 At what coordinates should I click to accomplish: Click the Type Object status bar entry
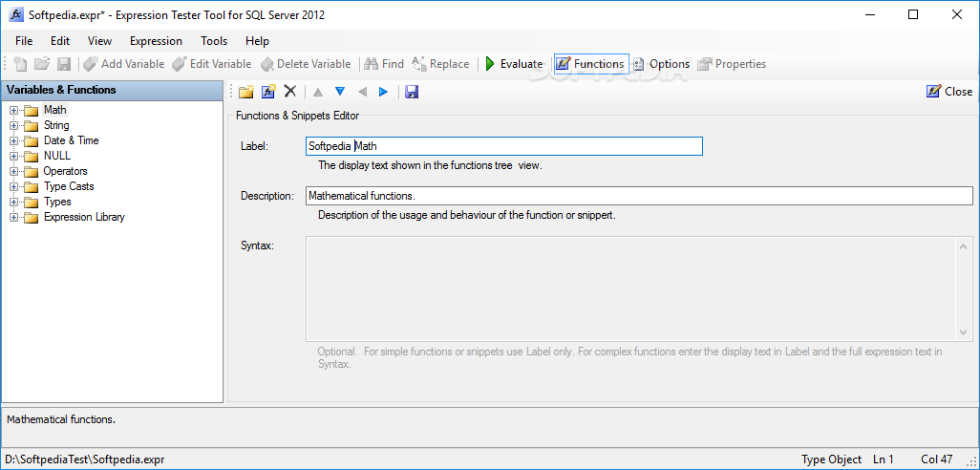point(831,459)
